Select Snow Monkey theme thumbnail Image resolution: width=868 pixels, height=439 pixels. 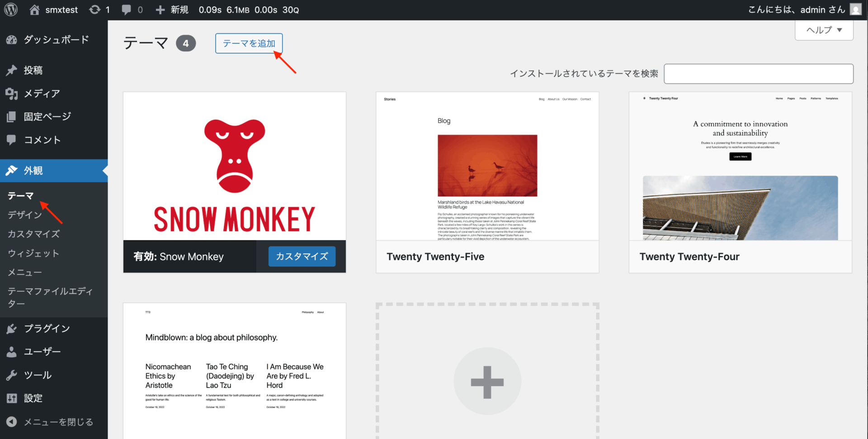(x=235, y=166)
